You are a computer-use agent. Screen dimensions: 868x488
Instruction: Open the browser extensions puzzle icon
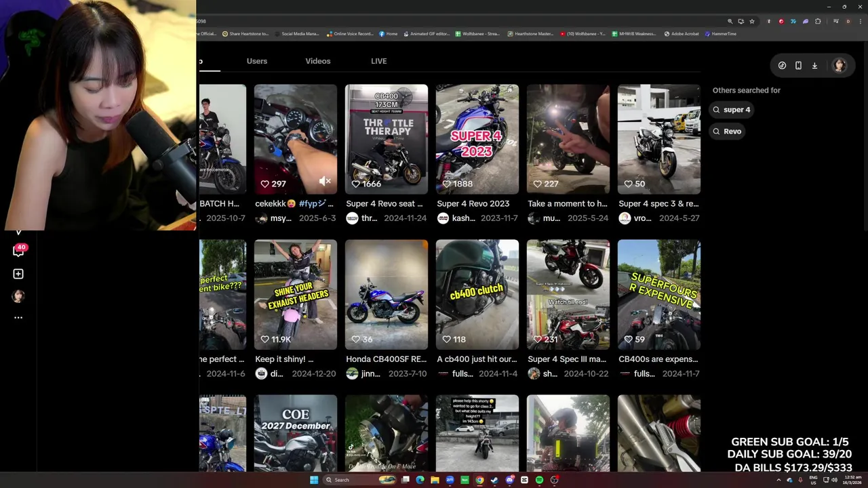pos(818,21)
